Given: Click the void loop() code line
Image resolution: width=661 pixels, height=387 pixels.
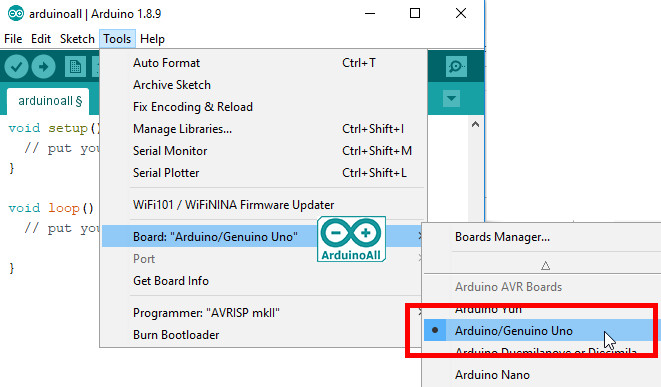Looking at the screenshot, I should point(51,208).
